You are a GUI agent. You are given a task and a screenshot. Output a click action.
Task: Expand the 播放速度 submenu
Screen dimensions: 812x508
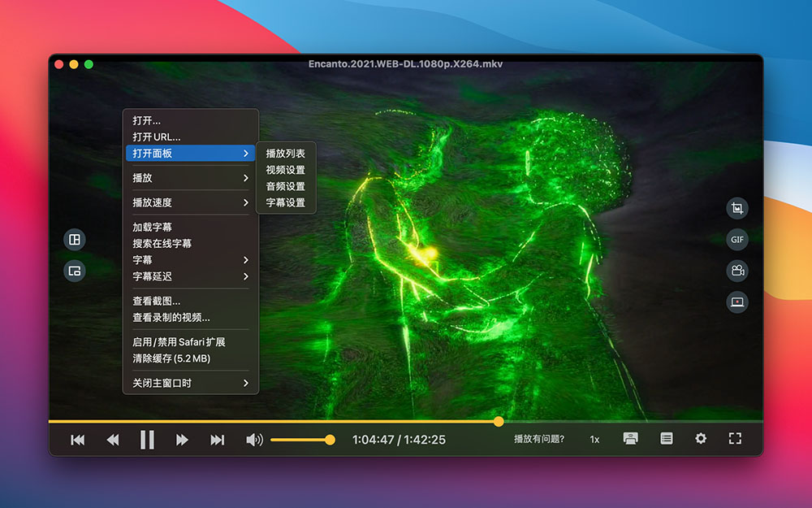coord(191,202)
